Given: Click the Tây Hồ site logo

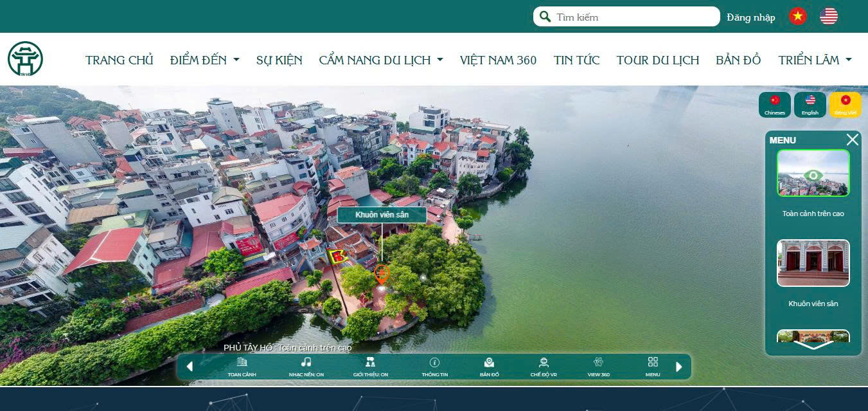Looking at the screenshot, I should (x=25, y=59).
